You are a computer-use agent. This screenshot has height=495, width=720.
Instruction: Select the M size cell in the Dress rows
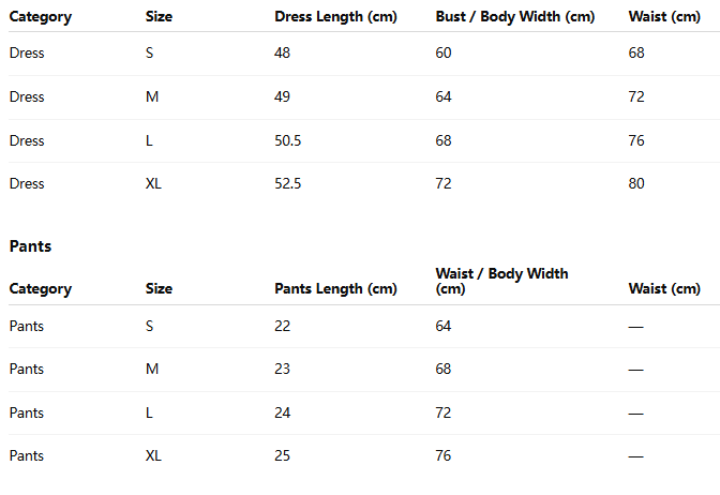click(x=151, y=97)
